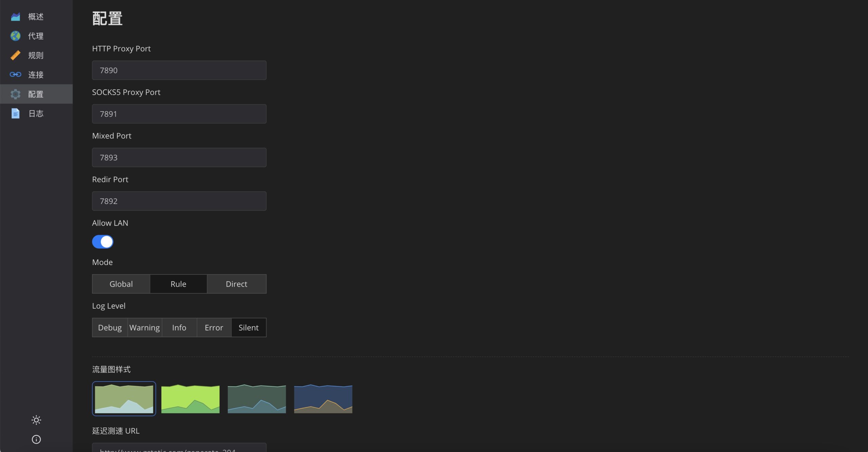Click the overview chart icon in sidebar
The width and height of the screenshot is (868, 452).
pyautogui.click(x=16, y=17)
